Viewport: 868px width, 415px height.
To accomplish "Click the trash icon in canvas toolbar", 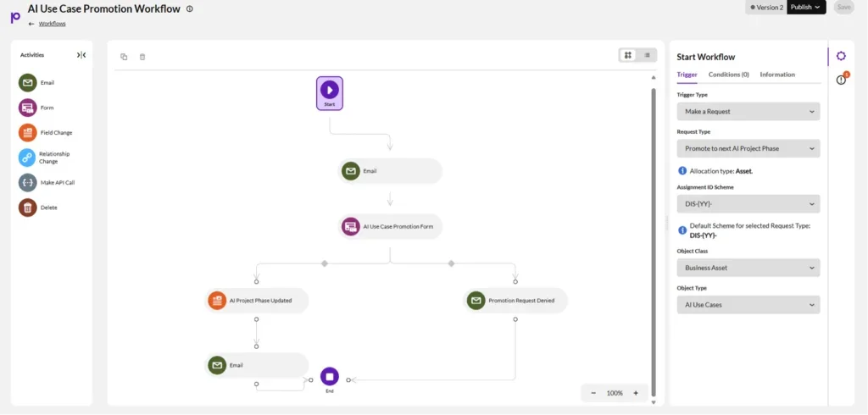I will pos(142,57).
